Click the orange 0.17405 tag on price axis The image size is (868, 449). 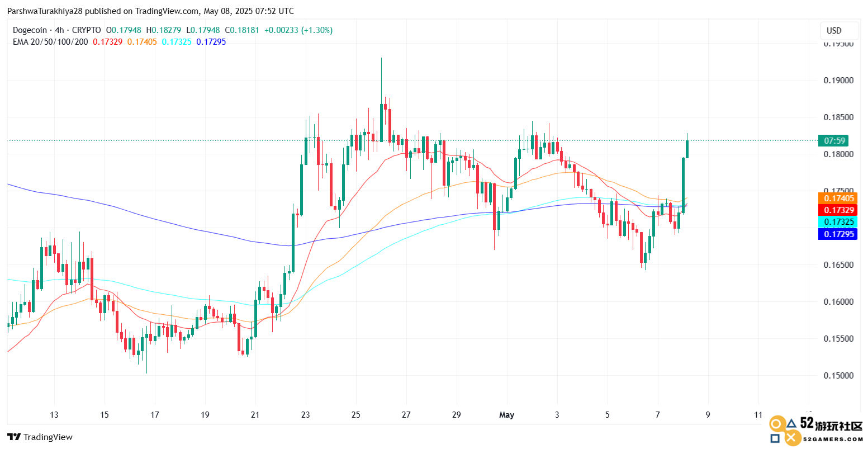pos(837,198)
